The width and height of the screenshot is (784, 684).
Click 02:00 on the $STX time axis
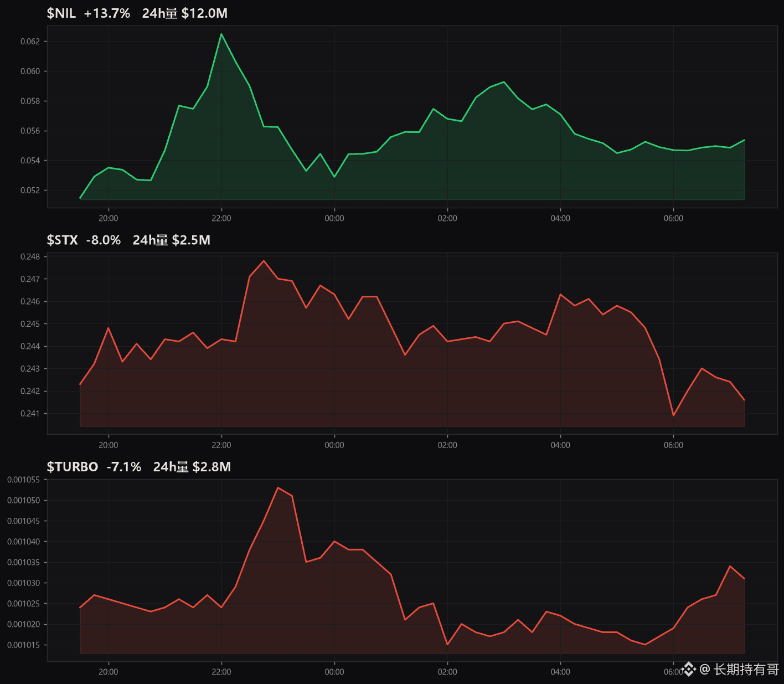pos(447,445)
